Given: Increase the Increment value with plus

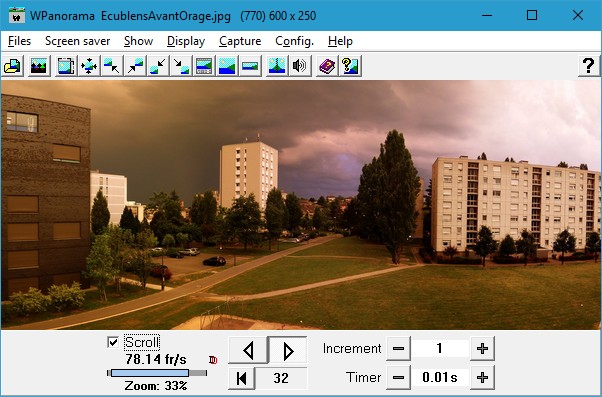Looking at the screenshot, I should click(482, 348).
